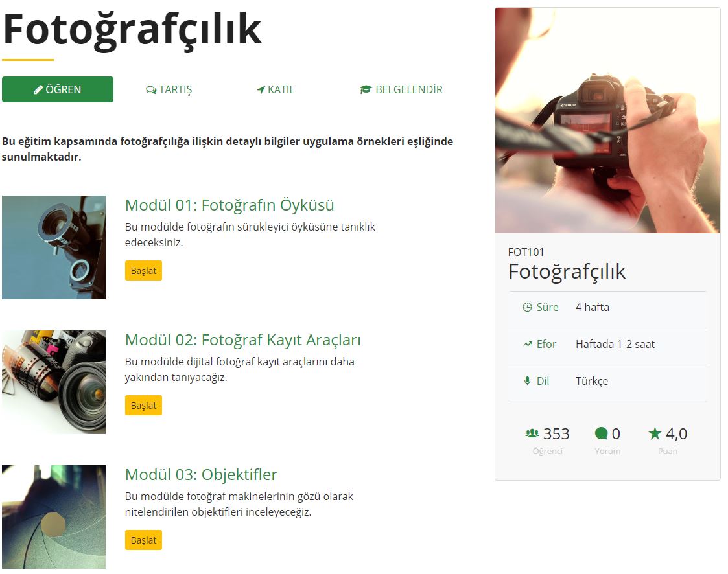Image resolution: width=728 pixels, height=574 pixels.
Task: Click the pencil icon in ÖĞREN
Action: pyautogui.click(x=38, y=89)
